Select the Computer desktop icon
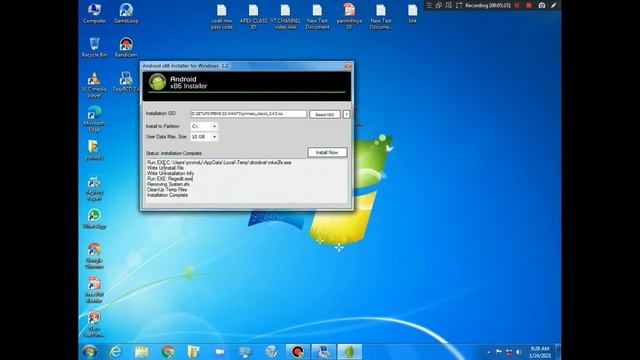This screenshot has width=640, height=360. click(x=94, y=13)
